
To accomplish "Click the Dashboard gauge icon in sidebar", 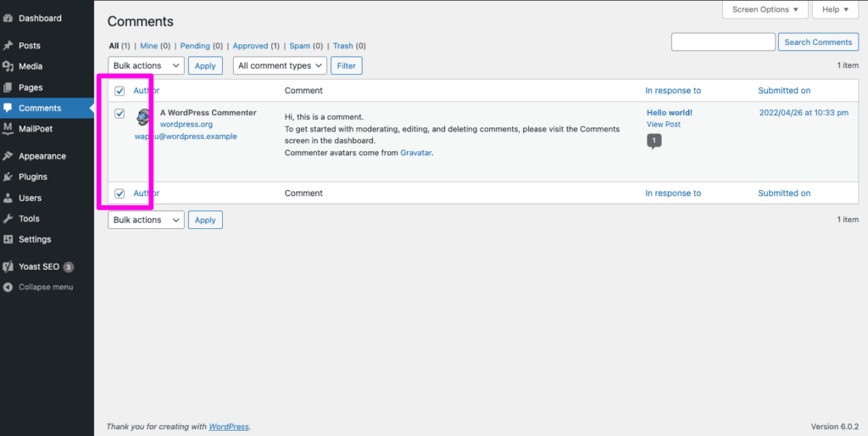I will pos(8,19).
